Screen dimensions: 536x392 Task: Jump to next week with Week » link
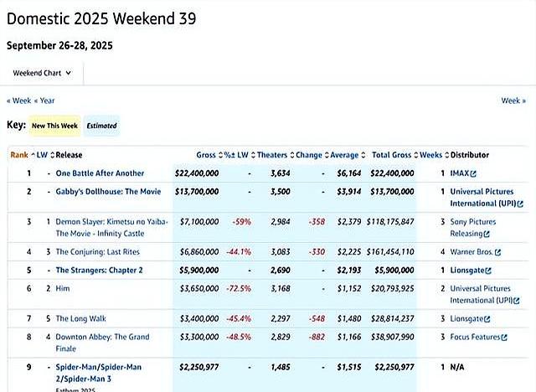coord(513,101)
